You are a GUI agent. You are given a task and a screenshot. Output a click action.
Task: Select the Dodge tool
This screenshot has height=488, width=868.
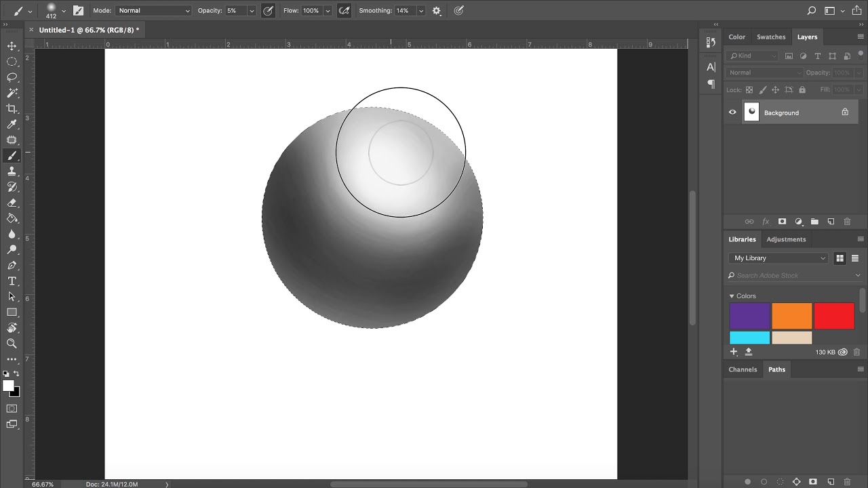[12, 249]
